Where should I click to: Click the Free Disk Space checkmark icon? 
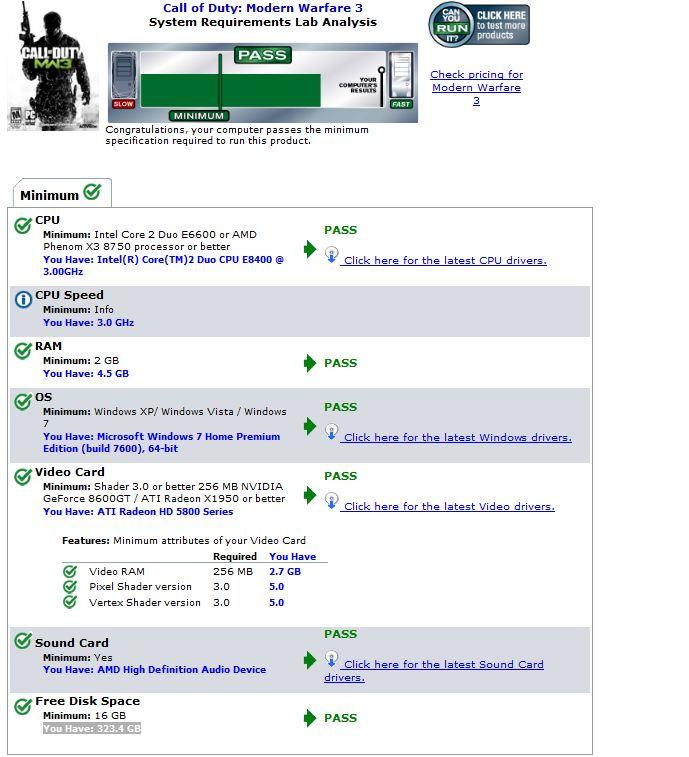point(23,706)
